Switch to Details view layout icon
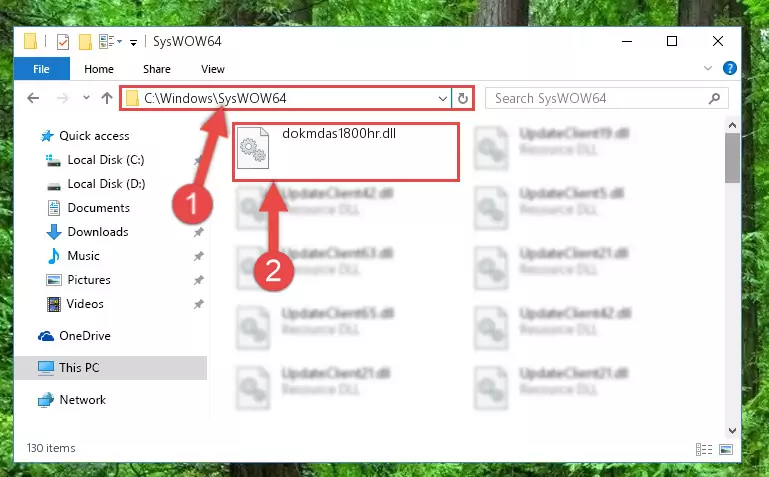 704,449
